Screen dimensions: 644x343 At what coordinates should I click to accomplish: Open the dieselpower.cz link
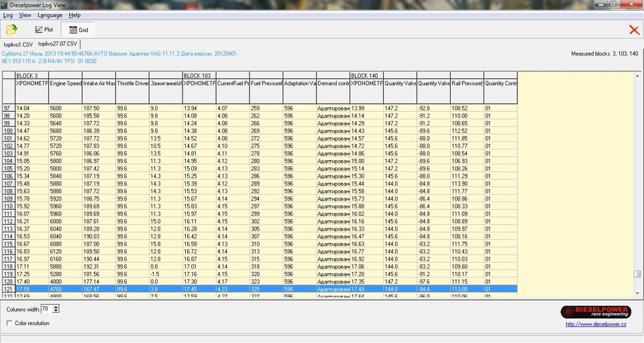tap(596, 324)
